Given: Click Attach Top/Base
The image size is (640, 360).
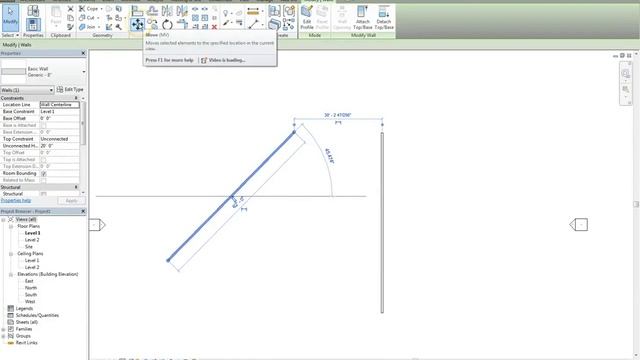Looking at the screenshot, I should tap(362, 18).
